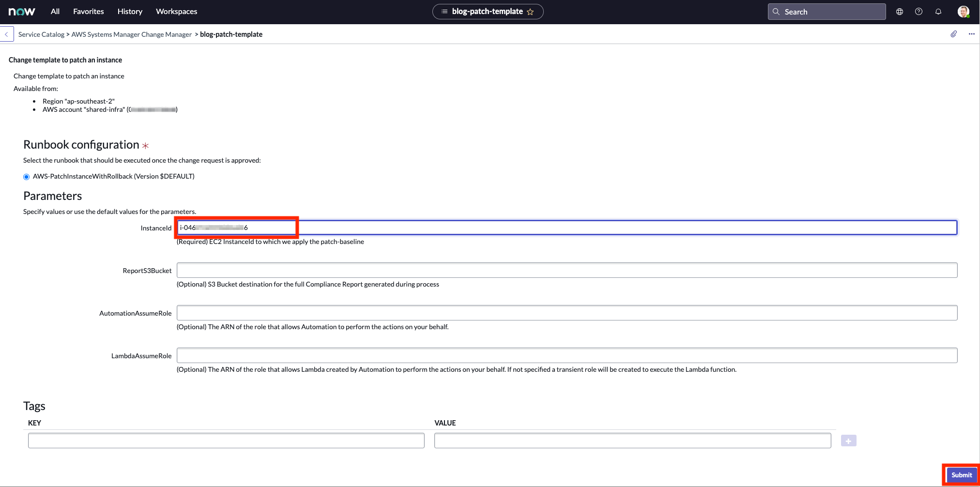Open the Workspaces menu

176,11
